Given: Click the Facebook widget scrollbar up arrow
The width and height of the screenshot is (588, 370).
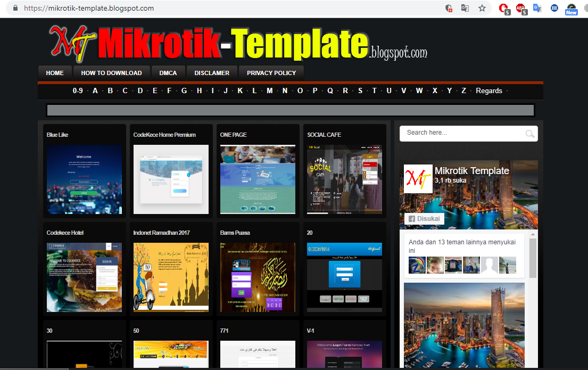Looking at the screenshot, I should pyautogui.click(x=533, y=234).
